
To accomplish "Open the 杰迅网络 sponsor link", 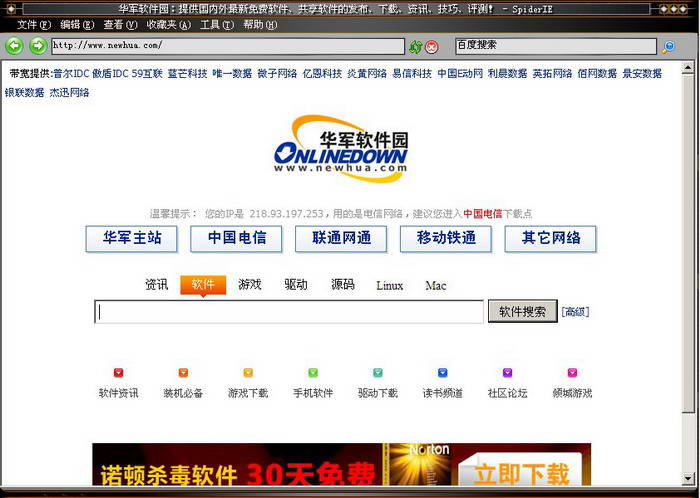I will pyautogui.click(x=69, y=93).
